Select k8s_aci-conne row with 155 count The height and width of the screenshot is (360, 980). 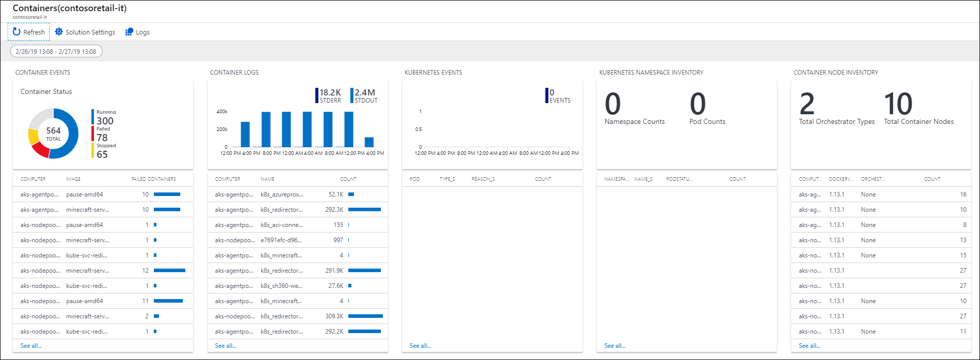(298, 225)
